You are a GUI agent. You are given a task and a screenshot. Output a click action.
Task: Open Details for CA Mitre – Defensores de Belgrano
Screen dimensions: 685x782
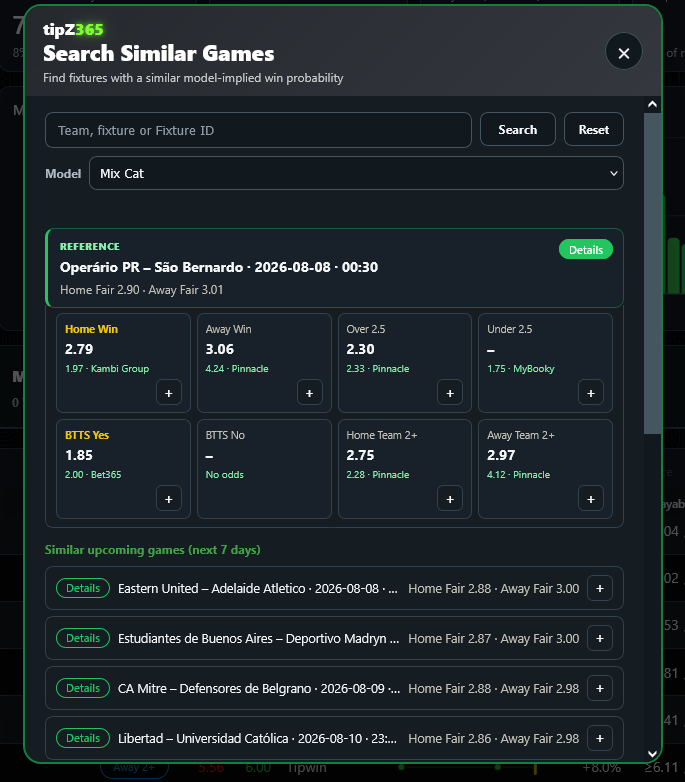tap(83, 688)
